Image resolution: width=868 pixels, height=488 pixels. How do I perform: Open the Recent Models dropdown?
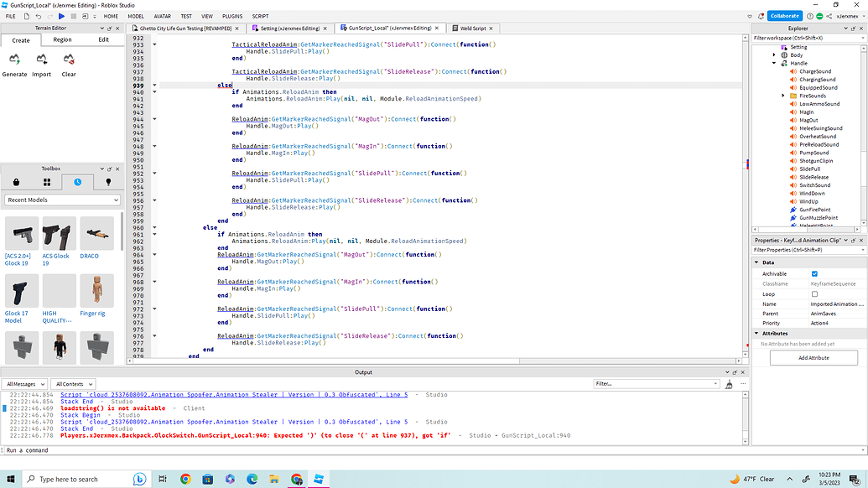point(63,200)
